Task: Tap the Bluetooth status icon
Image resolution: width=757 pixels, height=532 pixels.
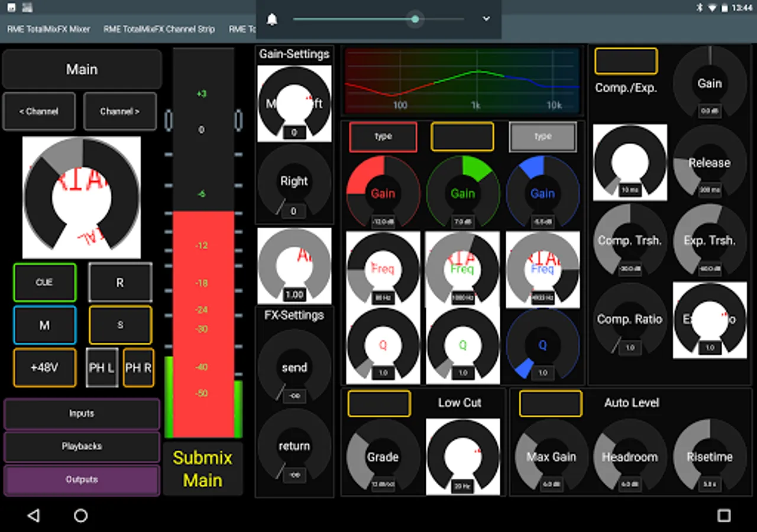Action: 698,8
